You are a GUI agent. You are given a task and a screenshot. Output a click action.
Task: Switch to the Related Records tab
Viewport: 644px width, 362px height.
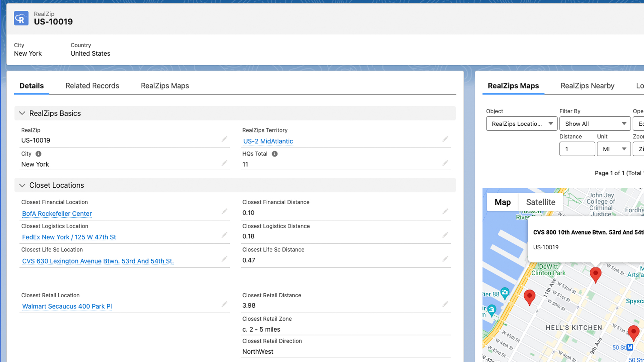point(92,86)
